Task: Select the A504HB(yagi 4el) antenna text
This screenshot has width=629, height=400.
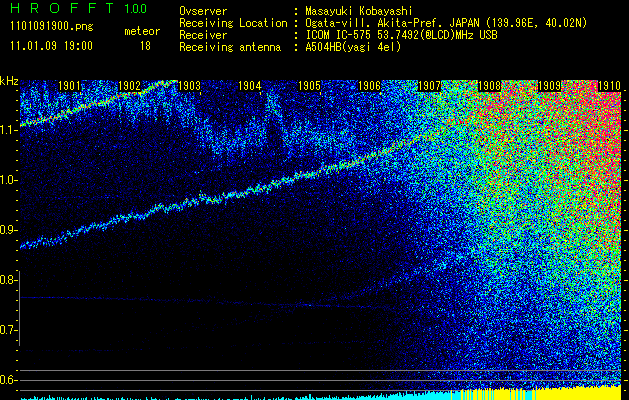Action: pyautogui.click(x=353, y=47)
